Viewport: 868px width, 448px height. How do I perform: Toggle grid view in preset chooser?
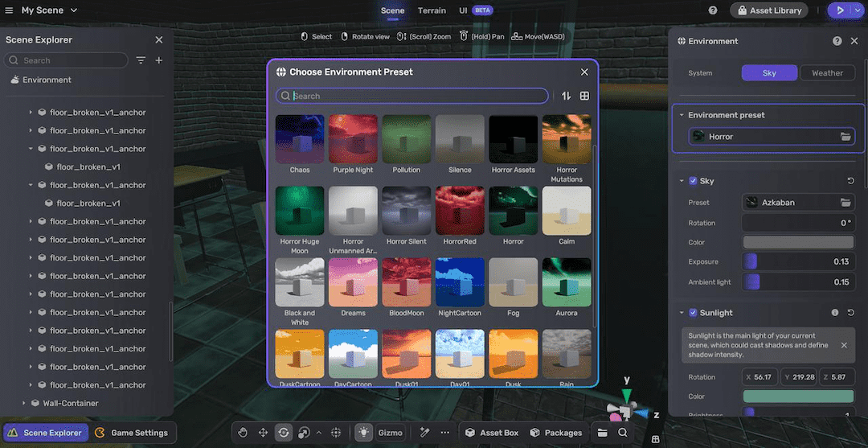584,96
